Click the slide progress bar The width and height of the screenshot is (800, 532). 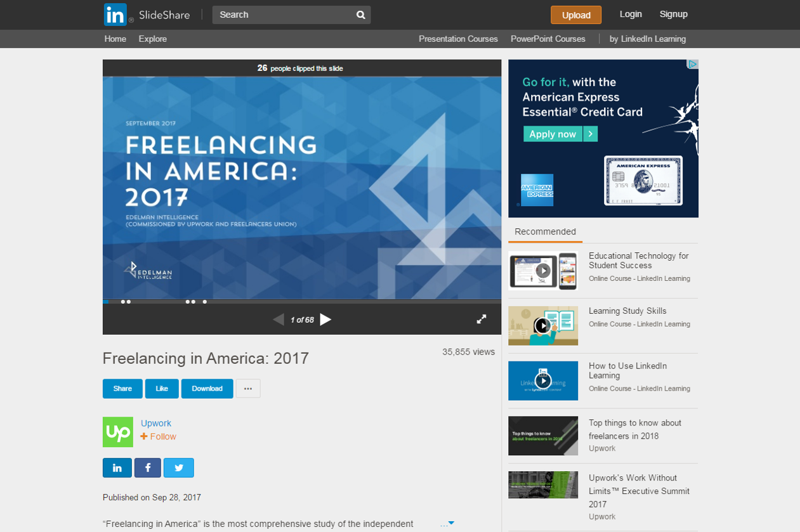[302, 302]
